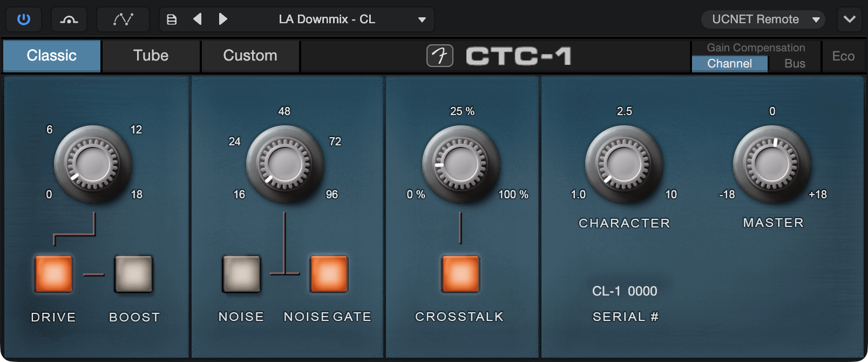Expand the top-right chevron menu
Image resolution: width=868 pixels, height=362 pixels.
click(x=850, y=19)
